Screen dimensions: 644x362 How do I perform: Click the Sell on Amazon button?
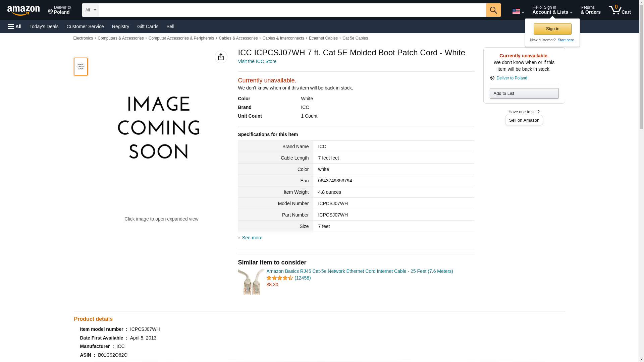(x=524, y=120)
